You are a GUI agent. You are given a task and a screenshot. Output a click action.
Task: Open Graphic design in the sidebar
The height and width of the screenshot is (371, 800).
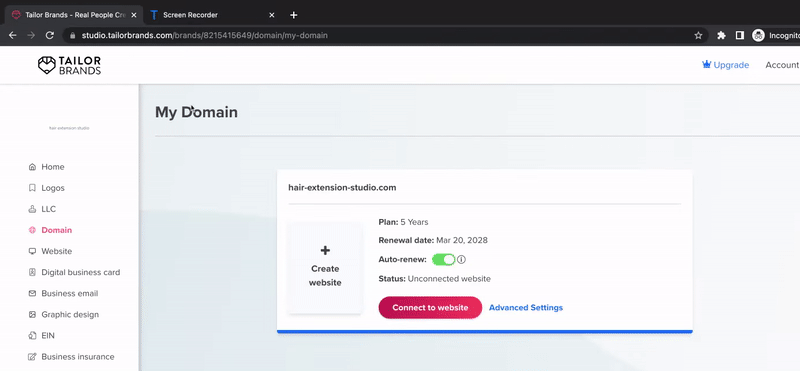(70, 314)
